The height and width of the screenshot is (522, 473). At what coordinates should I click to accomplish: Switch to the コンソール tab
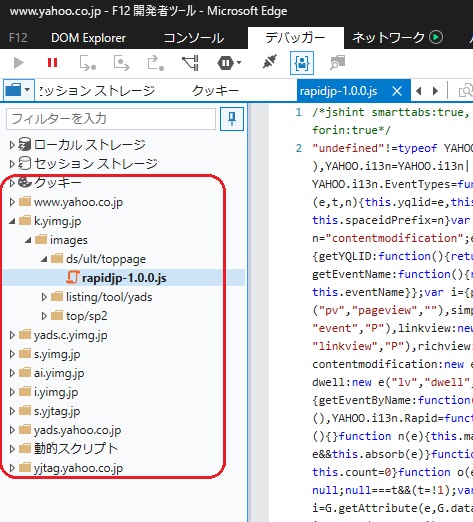coord(194,38)
